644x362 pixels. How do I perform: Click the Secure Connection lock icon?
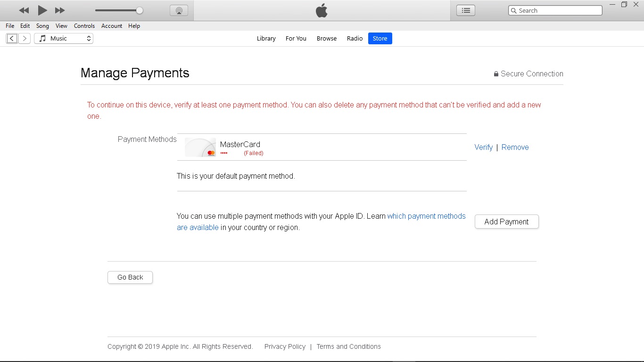coord(496,74)
